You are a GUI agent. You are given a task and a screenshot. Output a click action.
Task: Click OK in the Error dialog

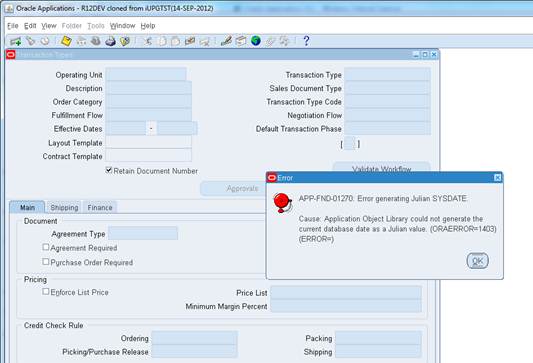click(478, 261)
